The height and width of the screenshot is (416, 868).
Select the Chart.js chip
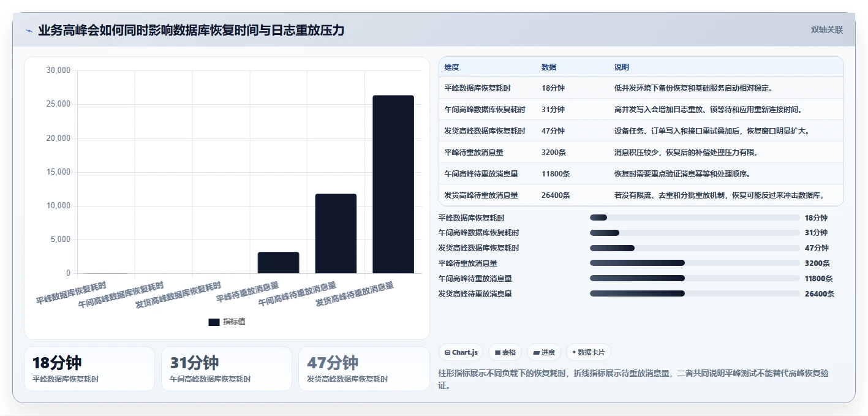(x=461, y=352)
